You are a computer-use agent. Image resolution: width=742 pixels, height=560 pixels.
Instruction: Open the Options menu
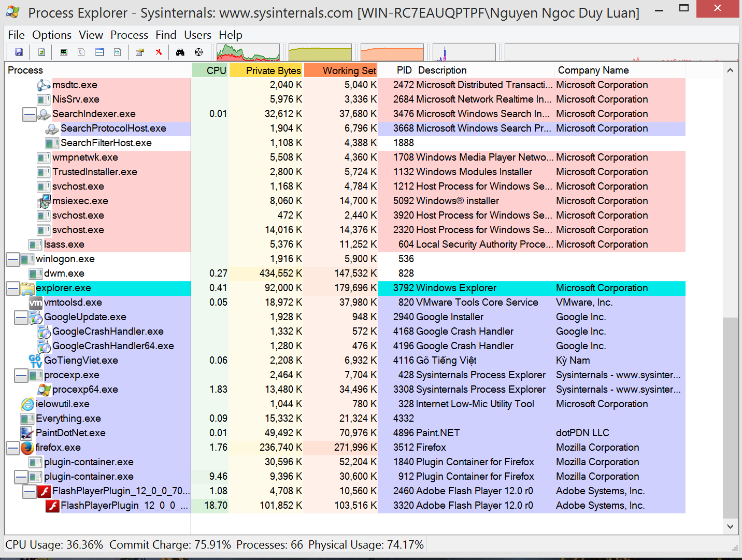[x=52, y=35]
